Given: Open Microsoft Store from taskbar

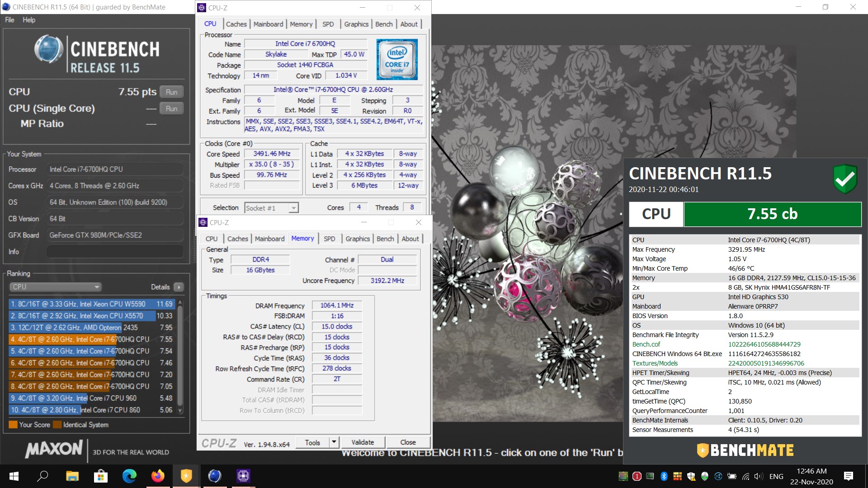Looking at the screenshot, I should (x=100, y=476).
